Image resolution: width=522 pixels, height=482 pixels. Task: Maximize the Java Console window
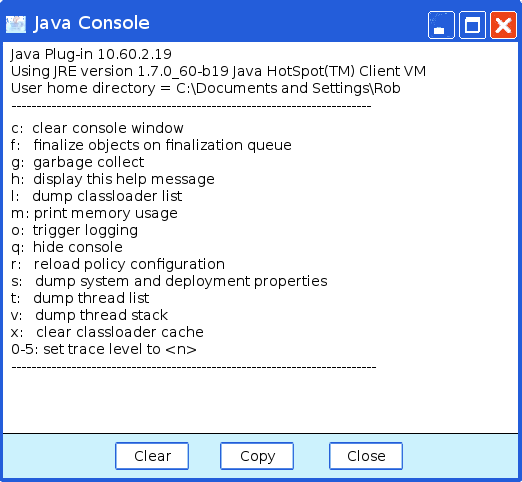tap(472, 25)
